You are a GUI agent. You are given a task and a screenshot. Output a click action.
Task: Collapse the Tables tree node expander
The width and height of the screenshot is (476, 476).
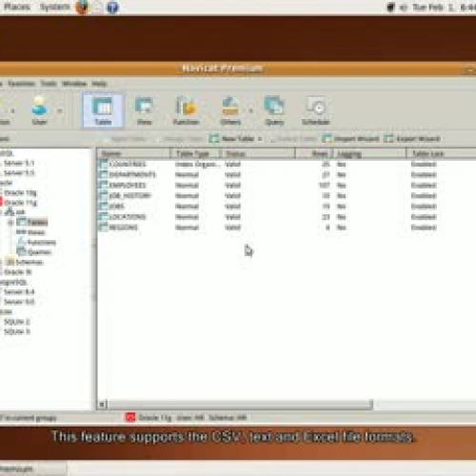(10, 223)
